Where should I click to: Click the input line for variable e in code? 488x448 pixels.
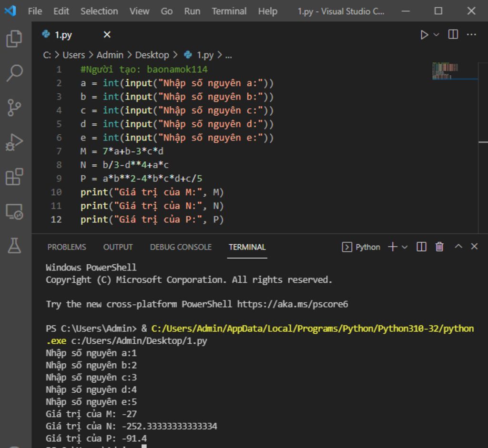(177, 138)
